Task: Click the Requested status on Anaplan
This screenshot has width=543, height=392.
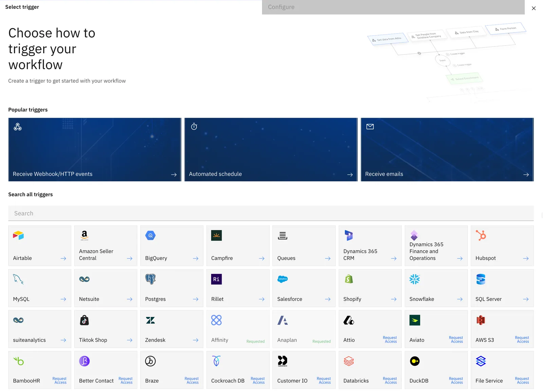Action: click(x=321, y=341)
